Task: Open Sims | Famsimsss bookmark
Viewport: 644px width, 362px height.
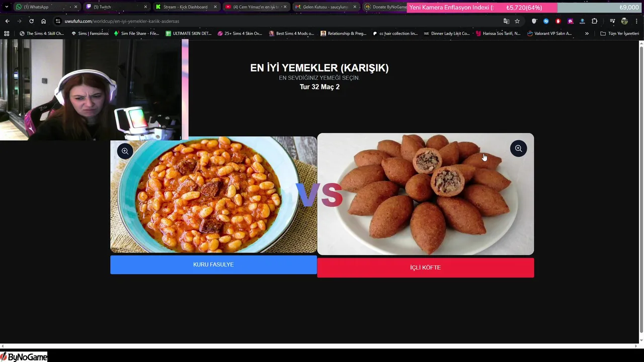Action: point(90,34)
